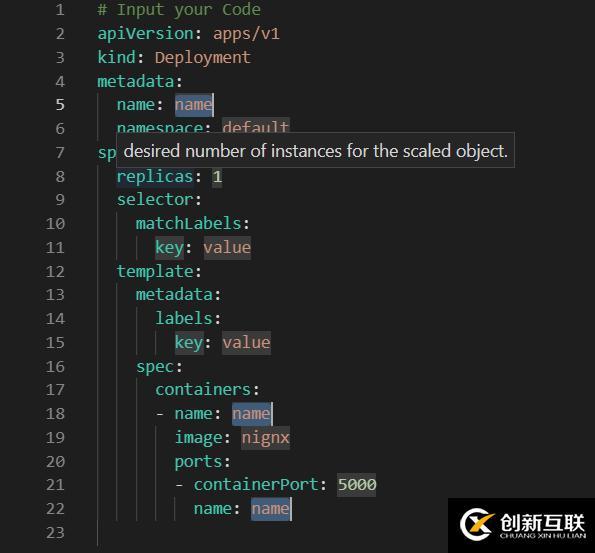Viewport: 595px width, 553px height.
Task: Click the 'image' key
Action: coord(198,438)
